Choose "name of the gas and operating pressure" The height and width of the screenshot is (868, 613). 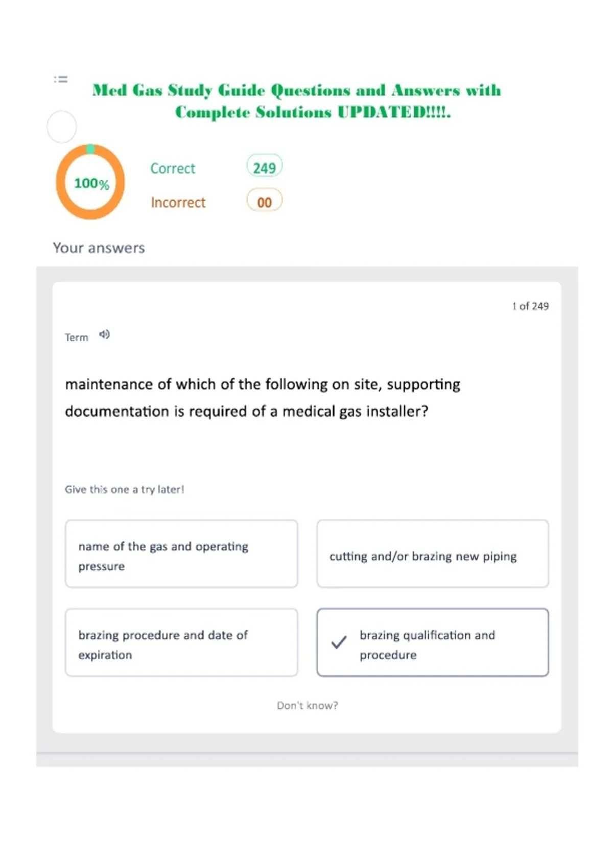[181, 554]
